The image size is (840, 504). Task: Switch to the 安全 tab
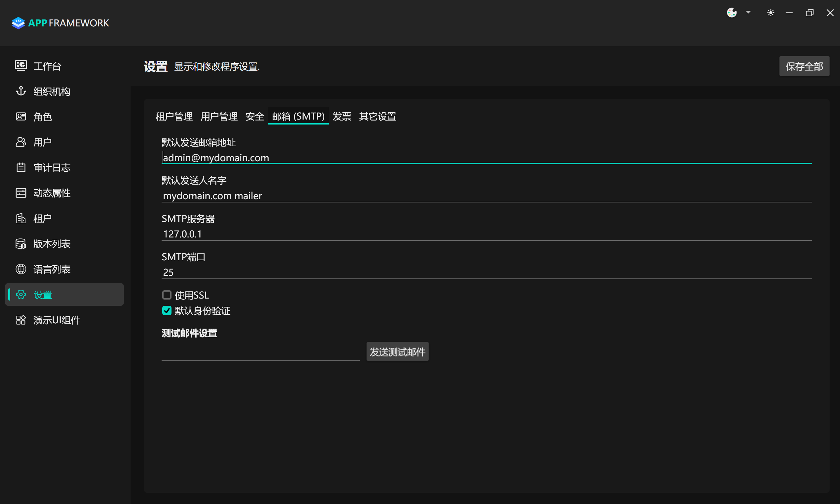point(253,116)
